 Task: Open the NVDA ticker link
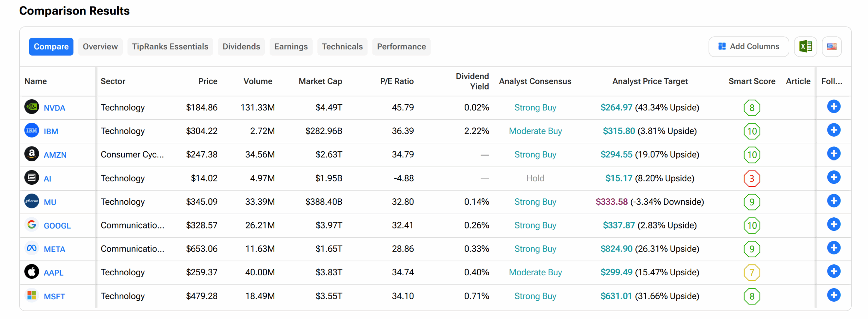(x=54, y=108)
